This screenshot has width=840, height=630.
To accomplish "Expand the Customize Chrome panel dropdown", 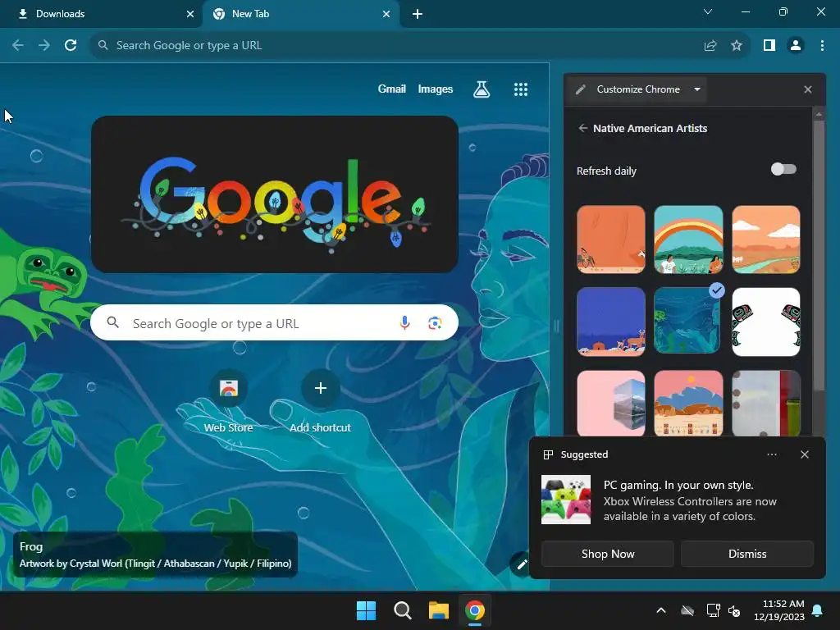I will pos(697,89).
